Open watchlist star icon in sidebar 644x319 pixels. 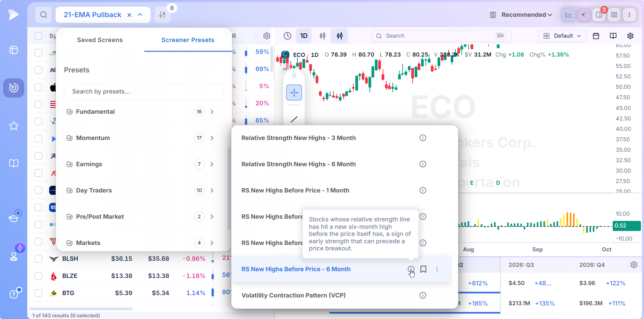(x=13, y=126)
